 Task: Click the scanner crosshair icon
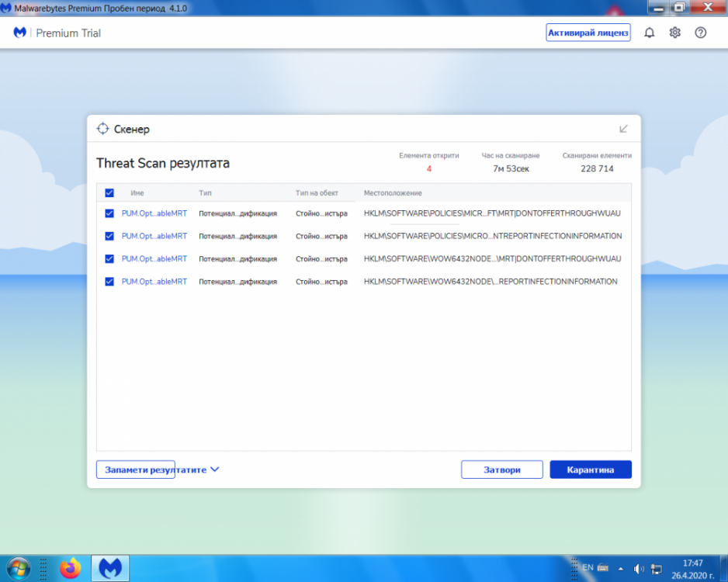pyautogui.click(x=102, y=129)
